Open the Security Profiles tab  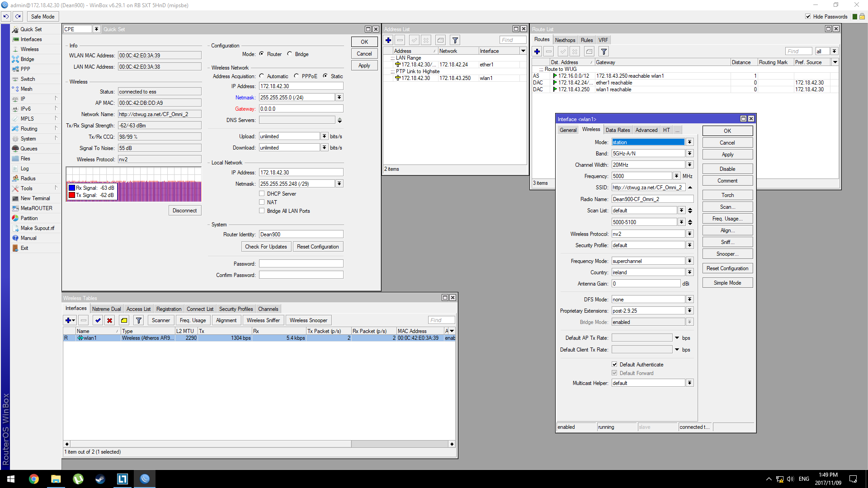(x=236, y=309)
